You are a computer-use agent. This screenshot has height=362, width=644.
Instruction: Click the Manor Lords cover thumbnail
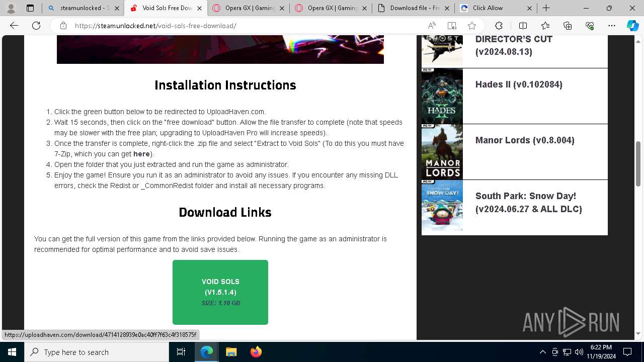point(442,152)
